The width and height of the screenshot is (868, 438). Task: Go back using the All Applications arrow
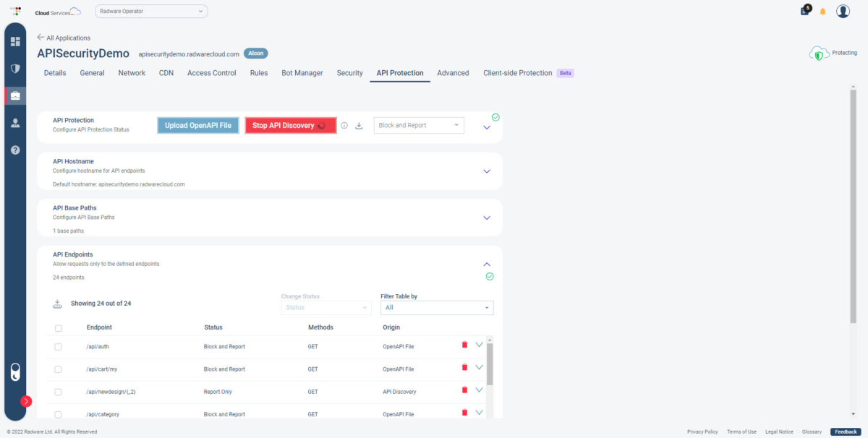pyautogui.click(x=41, y=37)
